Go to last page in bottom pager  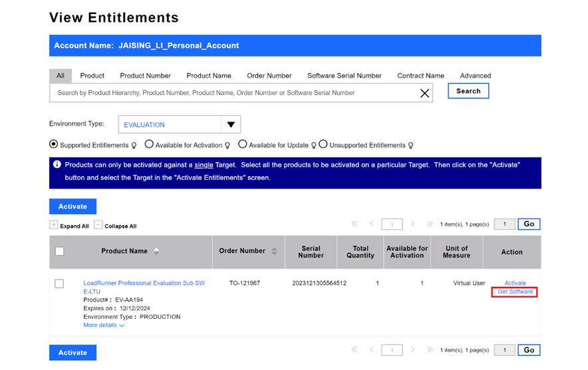tap(430, 350)
